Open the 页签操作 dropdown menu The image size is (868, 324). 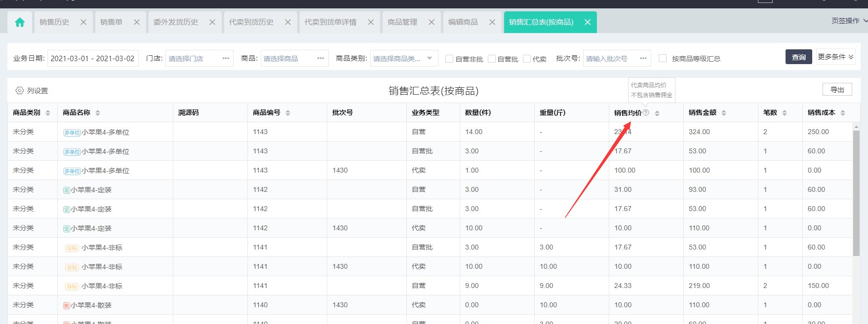tap(849, 21)
